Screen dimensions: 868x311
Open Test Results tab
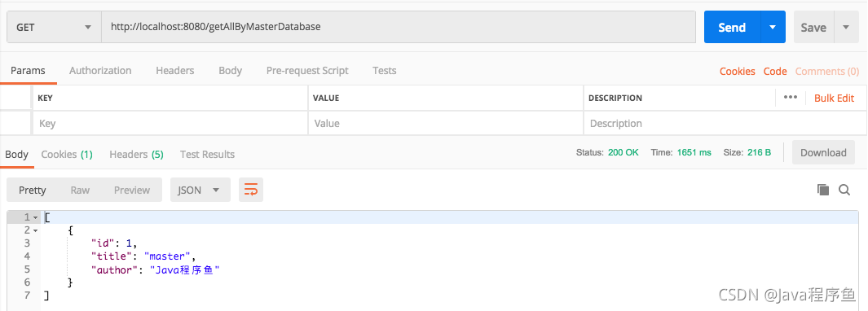click(207, 155)
